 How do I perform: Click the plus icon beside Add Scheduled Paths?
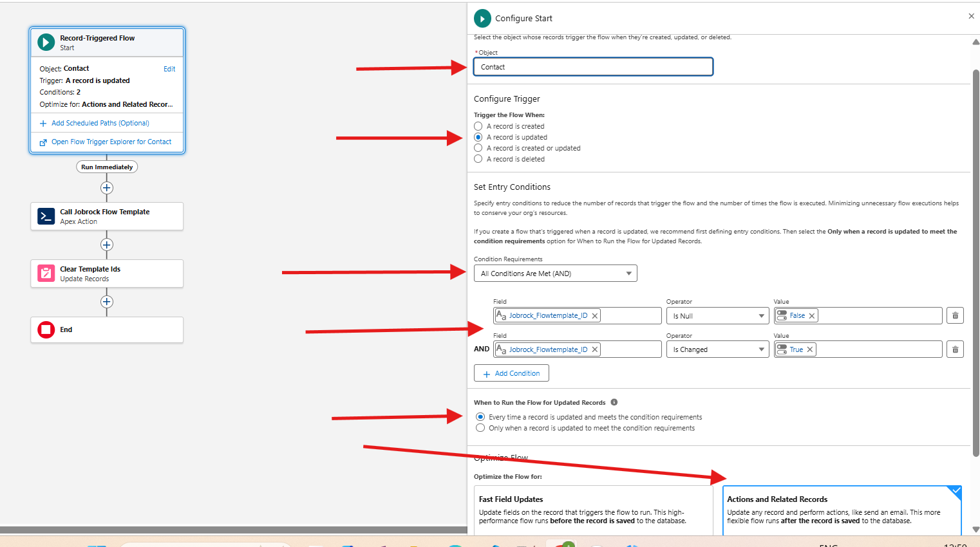click(x=43, y=124)
